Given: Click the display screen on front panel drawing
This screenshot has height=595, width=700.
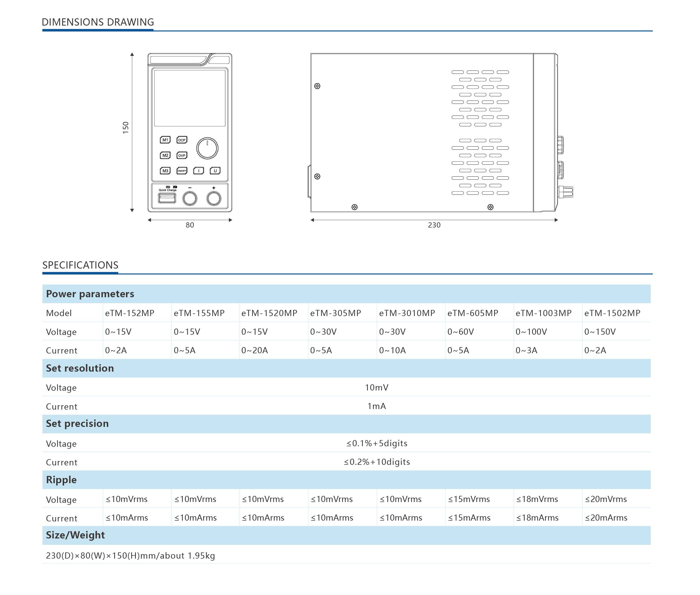Looking at the screenshot, I should pos(190,98).
